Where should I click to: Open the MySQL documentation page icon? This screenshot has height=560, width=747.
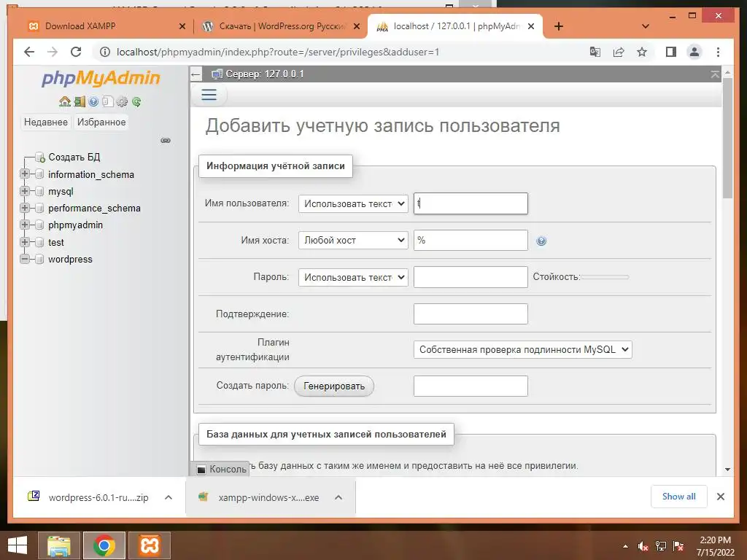(x=108, y=101)
